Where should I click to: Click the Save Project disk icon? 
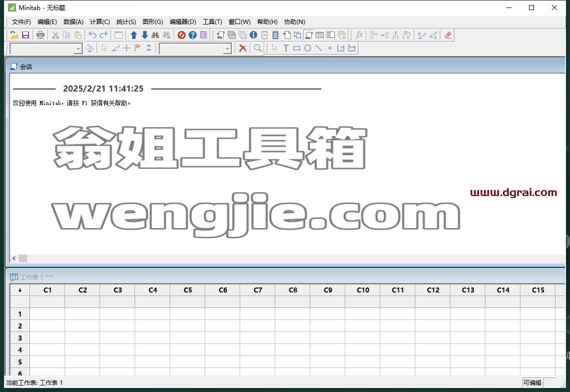tap(26, 35)
